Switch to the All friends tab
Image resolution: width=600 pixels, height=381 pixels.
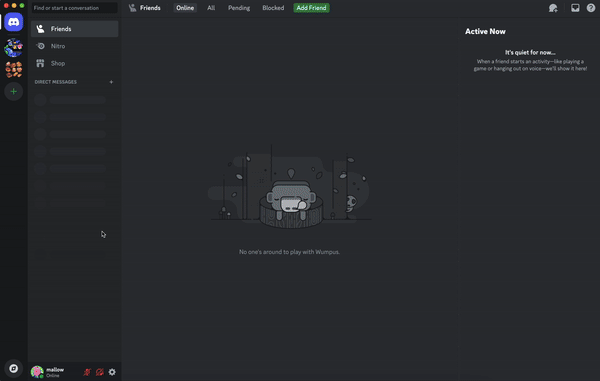click(211, 8)
